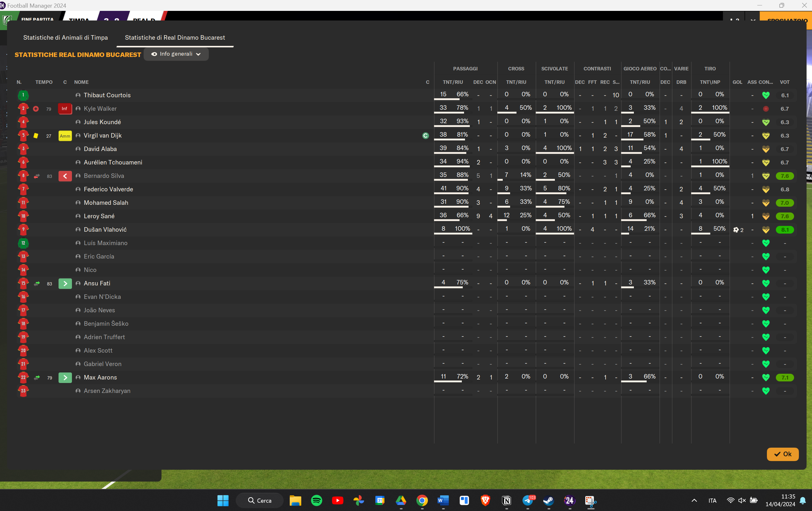Viewport: 812px width, 511px height.
Task: Click Bernardo Silva's red substituted-off arrow
Action: click(x=65, y=176)
